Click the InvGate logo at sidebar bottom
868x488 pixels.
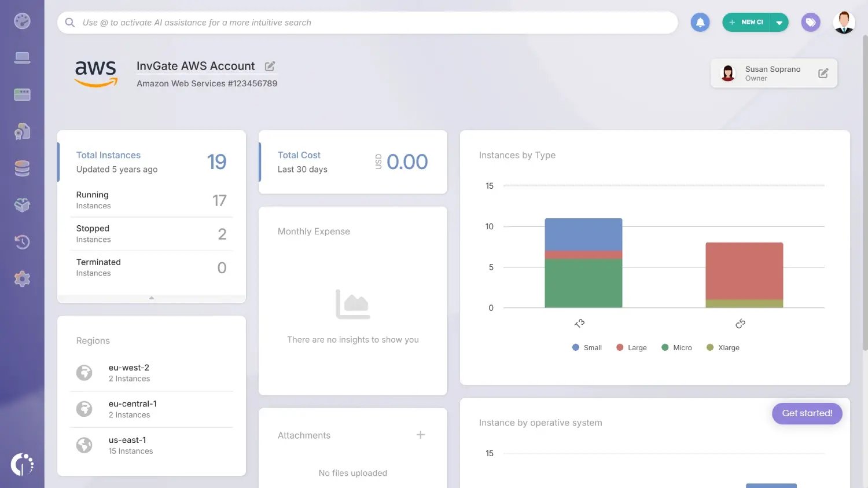click(x=22, y=464)
